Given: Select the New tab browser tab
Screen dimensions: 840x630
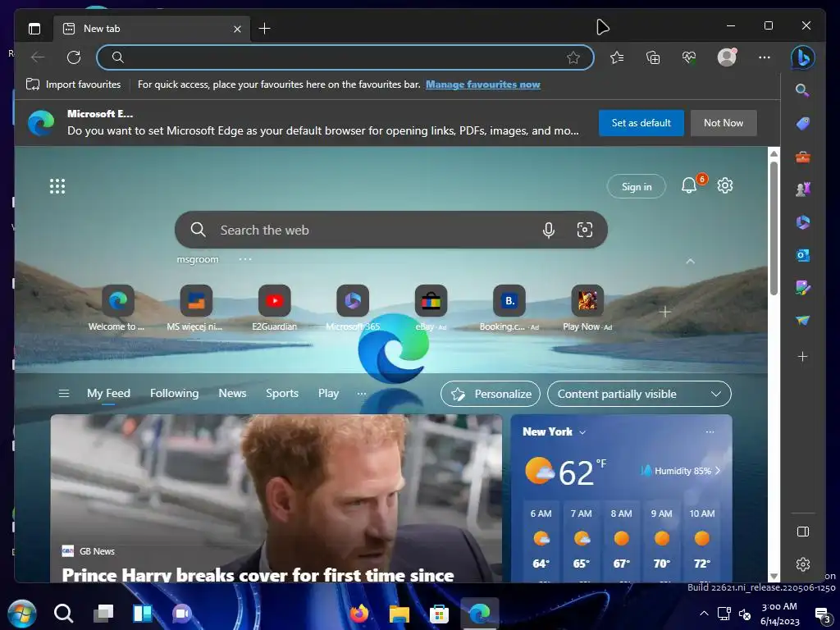Looking at the screenshot, I should click(x=151, y=29).
